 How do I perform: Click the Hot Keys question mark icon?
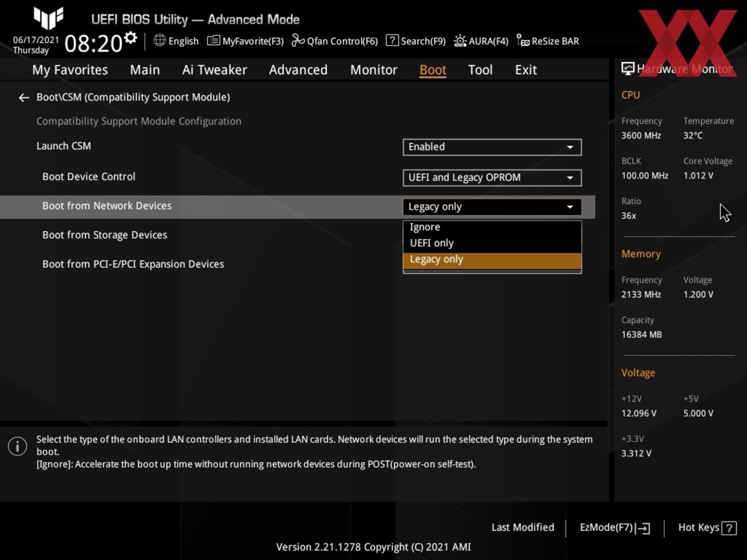point(729,528)
